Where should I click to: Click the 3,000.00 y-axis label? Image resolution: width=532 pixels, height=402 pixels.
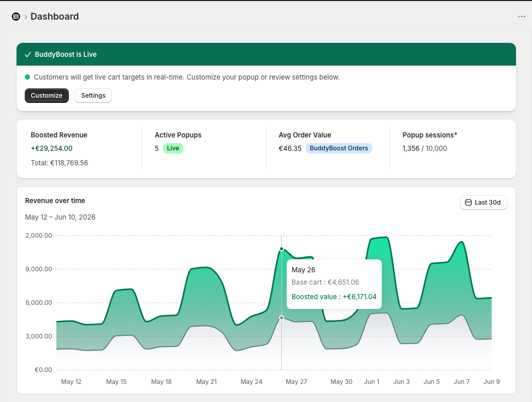tap(39, 336)
